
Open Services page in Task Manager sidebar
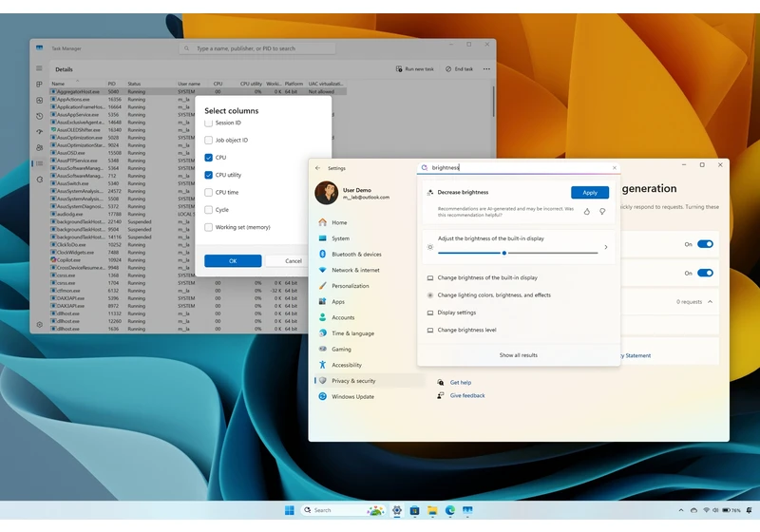pyautogui.click(x=39, y=180)
